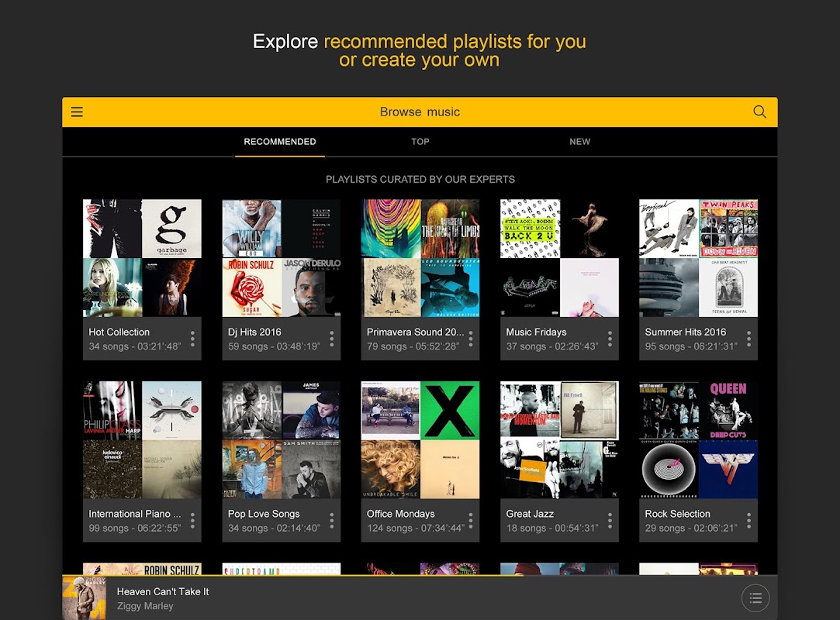
Task: Click '59 songs - 03:48'19"' info text
Action: click(274, 346)
